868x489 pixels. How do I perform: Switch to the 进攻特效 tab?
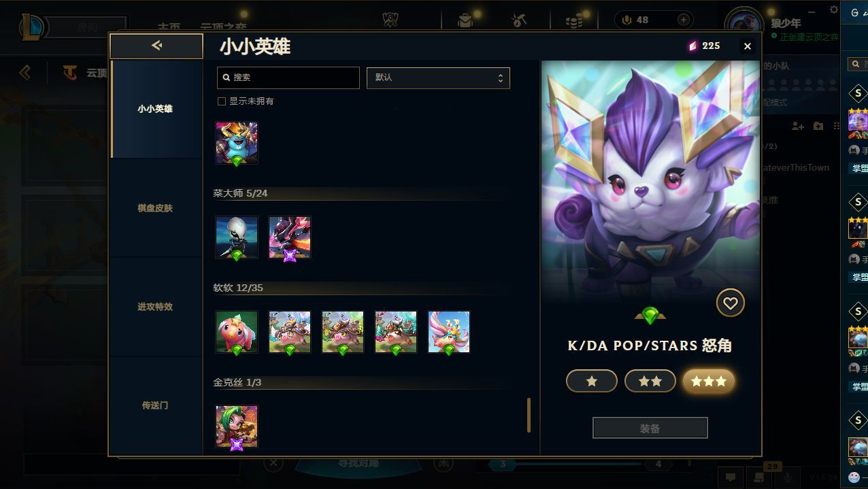coord(156,307)
